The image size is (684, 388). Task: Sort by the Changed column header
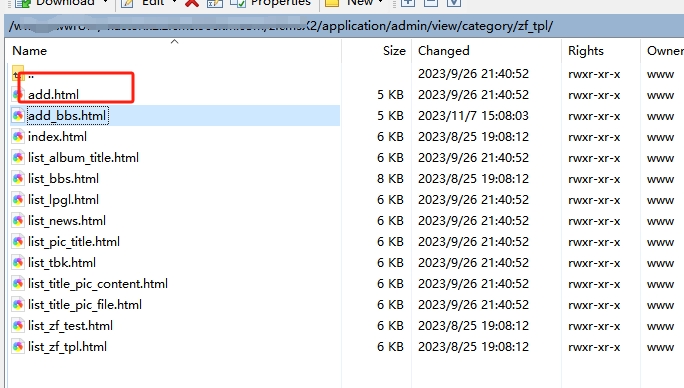click(x=444, y=51)
